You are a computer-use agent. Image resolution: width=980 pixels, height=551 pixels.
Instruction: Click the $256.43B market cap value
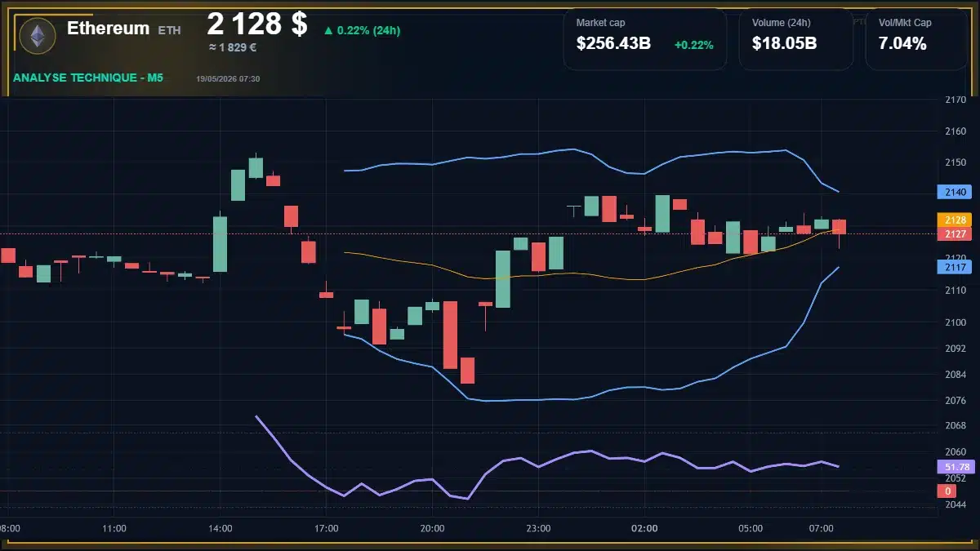click(613, 44)
